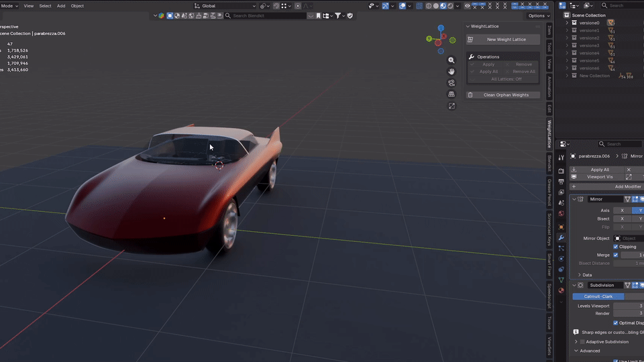Open the Output properties printer icon
This screenshot has height=362, width=644.
[561, 182]
